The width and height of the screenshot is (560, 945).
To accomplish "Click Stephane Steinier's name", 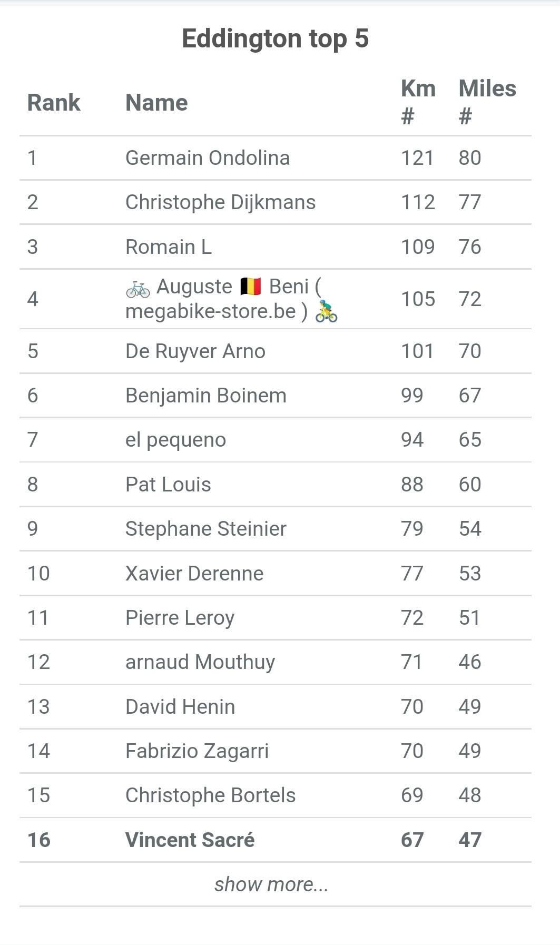I will (x=206, y=529).
